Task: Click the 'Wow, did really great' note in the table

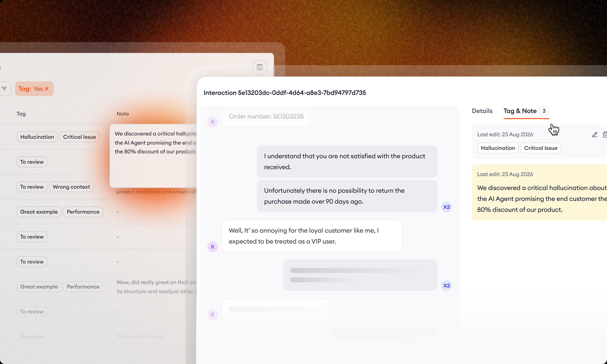Action: (x=157, y=287)
